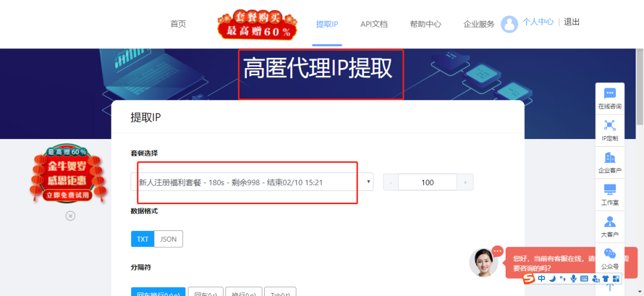Open the 帮助中心 nav item

[426, 24]
